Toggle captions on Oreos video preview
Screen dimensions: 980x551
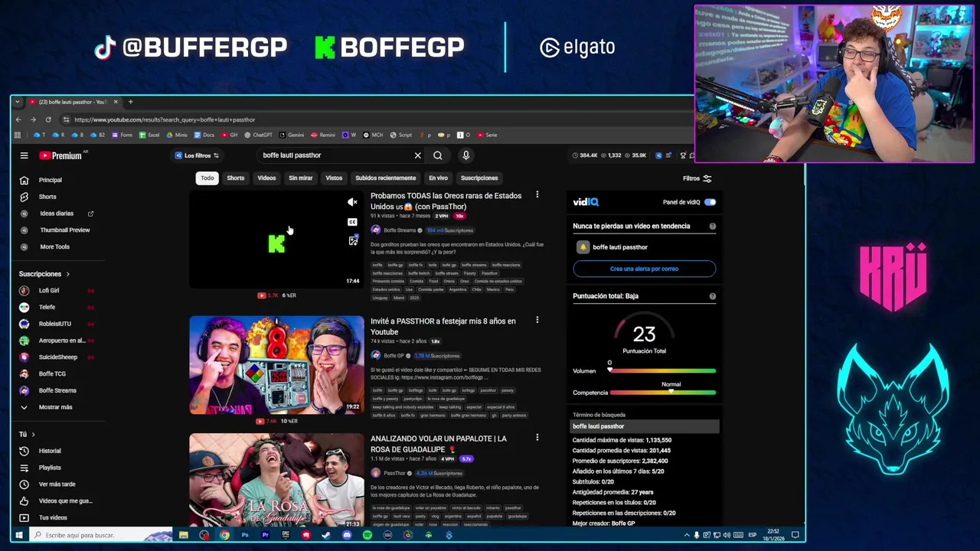pyautogui.click(x=352, y=222)
